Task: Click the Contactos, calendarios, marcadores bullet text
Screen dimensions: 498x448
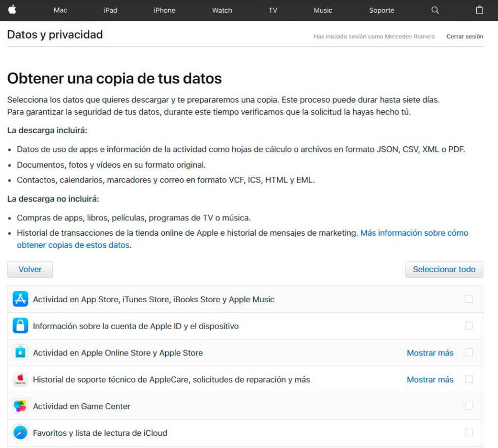Action: click(166, 180)
